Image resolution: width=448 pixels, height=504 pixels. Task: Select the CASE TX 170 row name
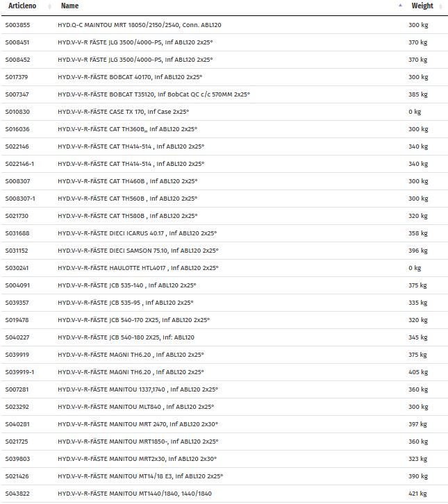[x=123, y=112]
